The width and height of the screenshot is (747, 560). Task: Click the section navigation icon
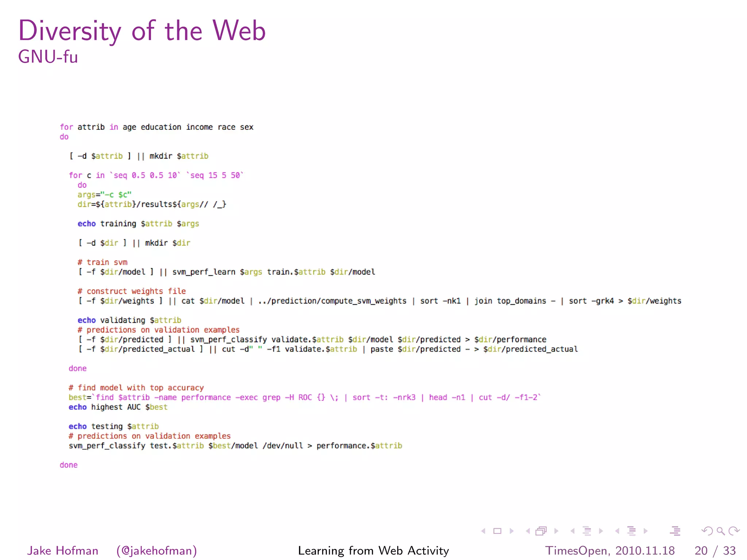click(x=631, y=531)
